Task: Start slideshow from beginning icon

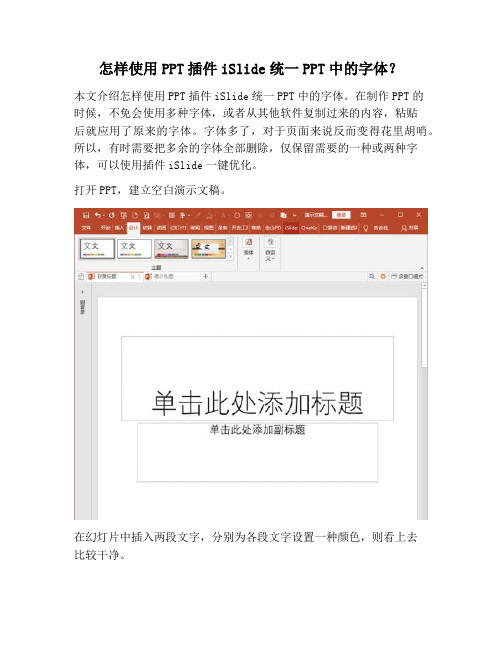Action: pos(123,215)
